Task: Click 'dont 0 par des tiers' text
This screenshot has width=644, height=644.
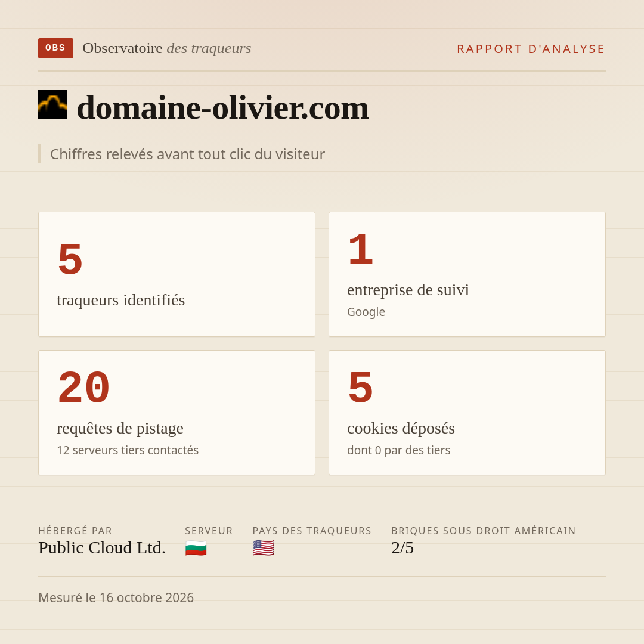Action: [x=398, y=450]
